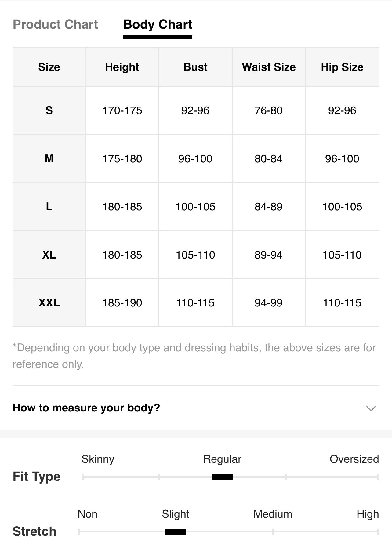
Task: Select the M size row
Action: [x=196, y=158]
